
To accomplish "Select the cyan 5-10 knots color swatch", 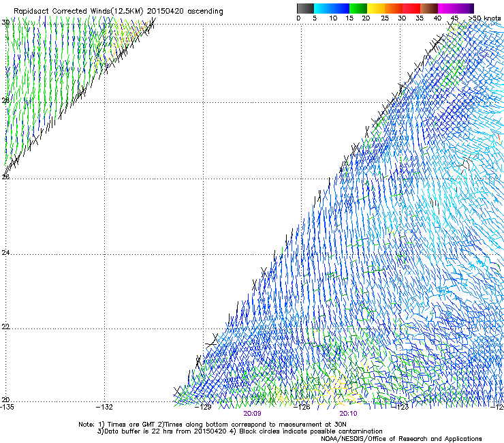I will coord(323,8).
